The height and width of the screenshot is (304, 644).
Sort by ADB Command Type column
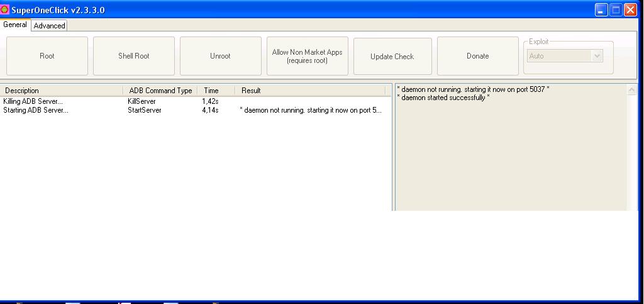(x=160, y=91)
